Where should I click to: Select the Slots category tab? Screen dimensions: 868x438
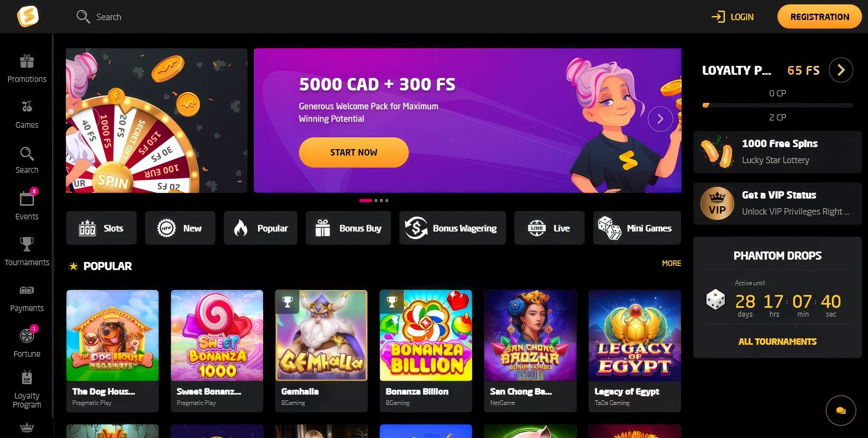pos(101,228)
